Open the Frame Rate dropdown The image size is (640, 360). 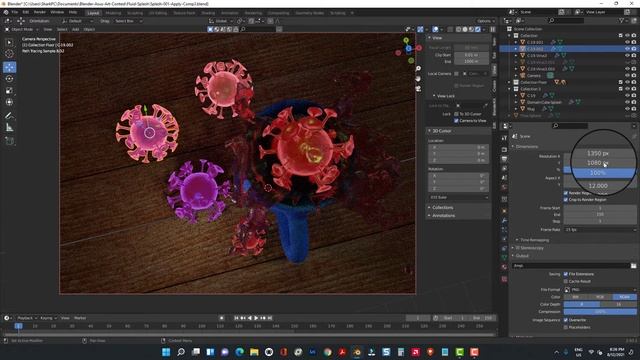point(600,230)
